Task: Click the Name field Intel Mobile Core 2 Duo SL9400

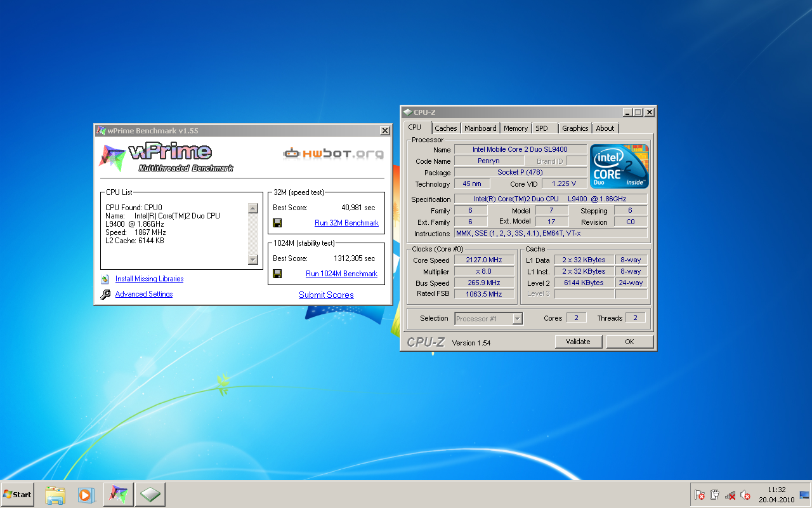Action: coord(520,150)
